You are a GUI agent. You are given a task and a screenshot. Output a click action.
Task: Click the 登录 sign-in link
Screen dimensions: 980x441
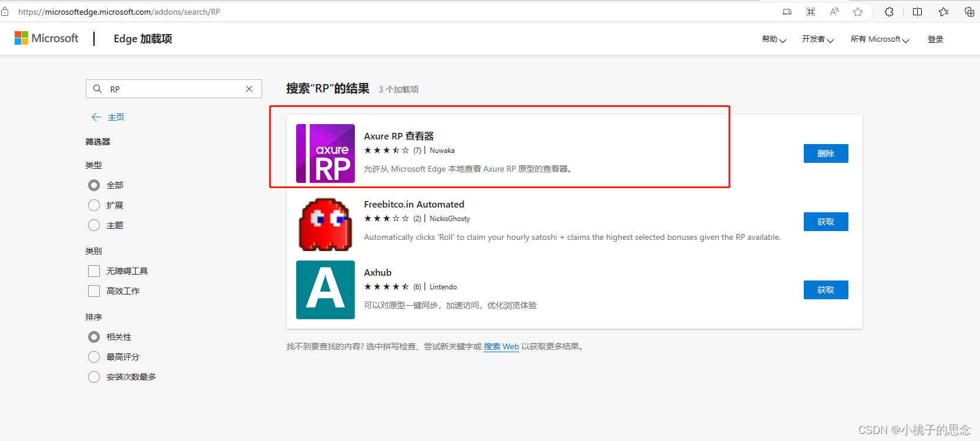click(x=935, y=39)
